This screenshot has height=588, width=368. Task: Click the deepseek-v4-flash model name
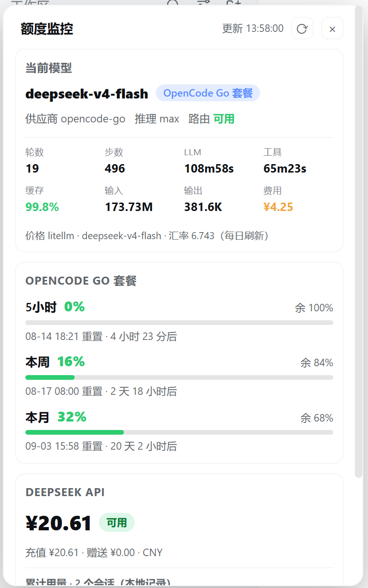tap(87, 94)
